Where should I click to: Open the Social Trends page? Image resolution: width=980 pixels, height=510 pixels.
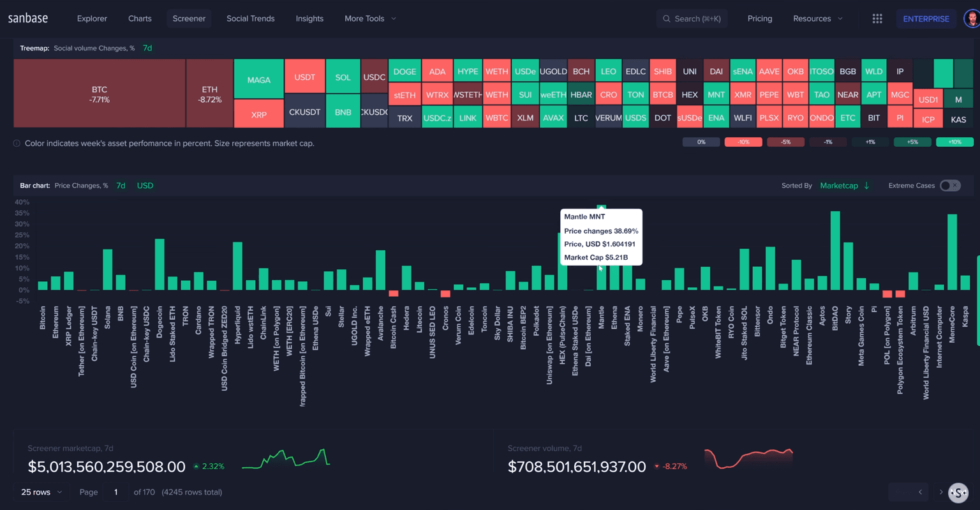tap(250, 19)
